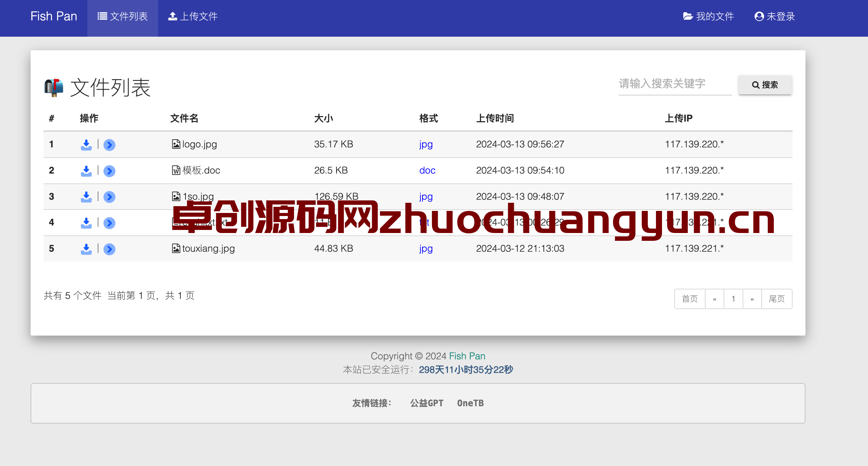Viewport: 868px width, 466px height.
Task: Click the » next page button
Action: [752, 299]
